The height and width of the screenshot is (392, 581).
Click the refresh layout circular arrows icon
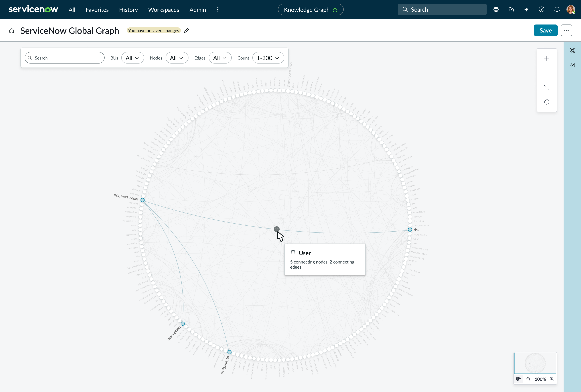click(x=547, y=102)
